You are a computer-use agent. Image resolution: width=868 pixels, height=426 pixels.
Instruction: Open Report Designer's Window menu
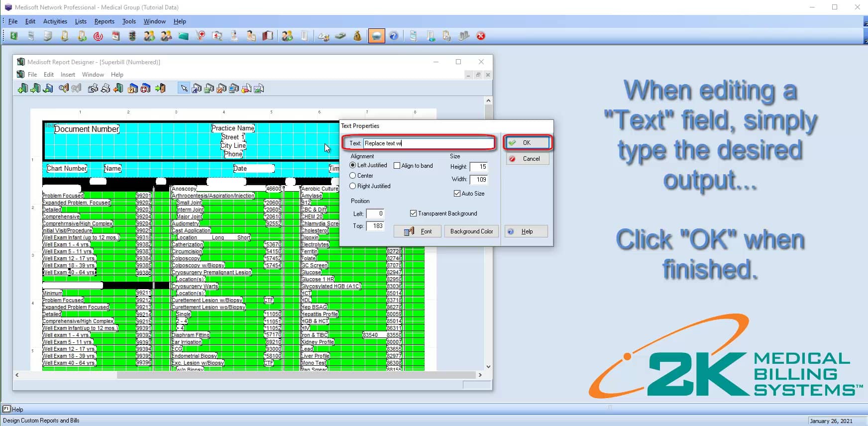pos(93,75)
